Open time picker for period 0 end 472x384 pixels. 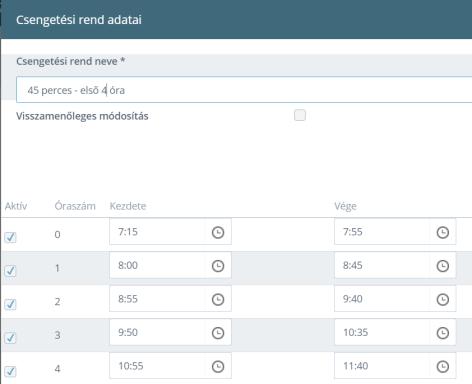[x=443, y=232]
